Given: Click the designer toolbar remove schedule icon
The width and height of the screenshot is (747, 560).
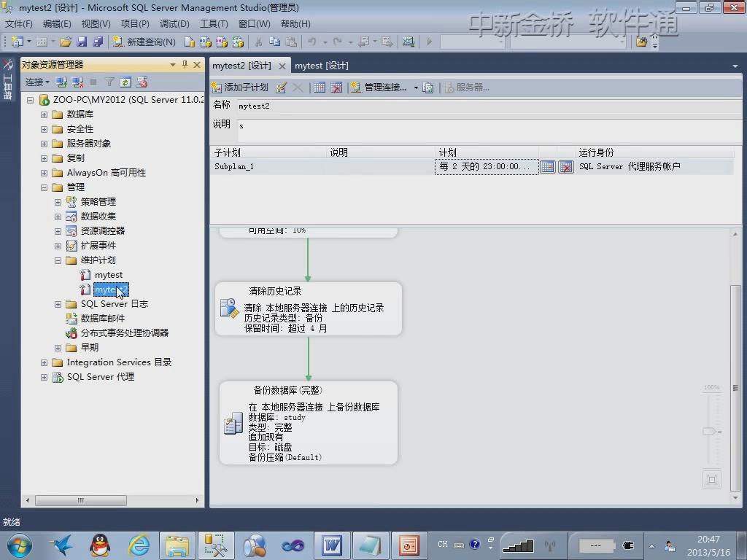Looking at the screenshot, I should 336,87.
